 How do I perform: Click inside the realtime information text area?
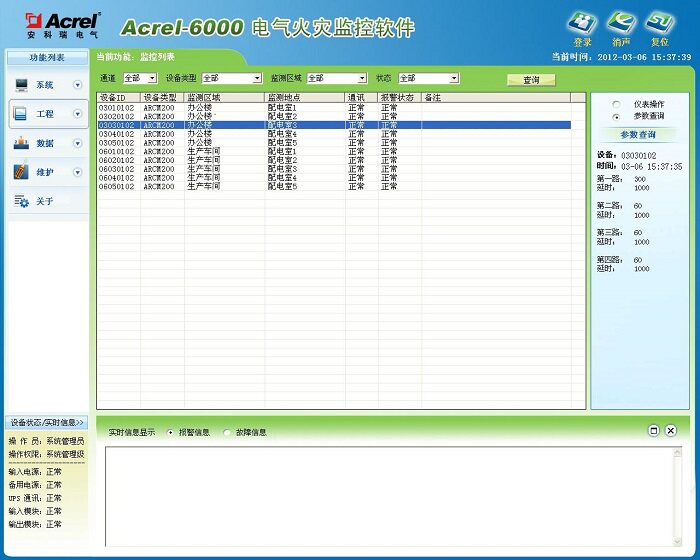[x=389, y=497]
